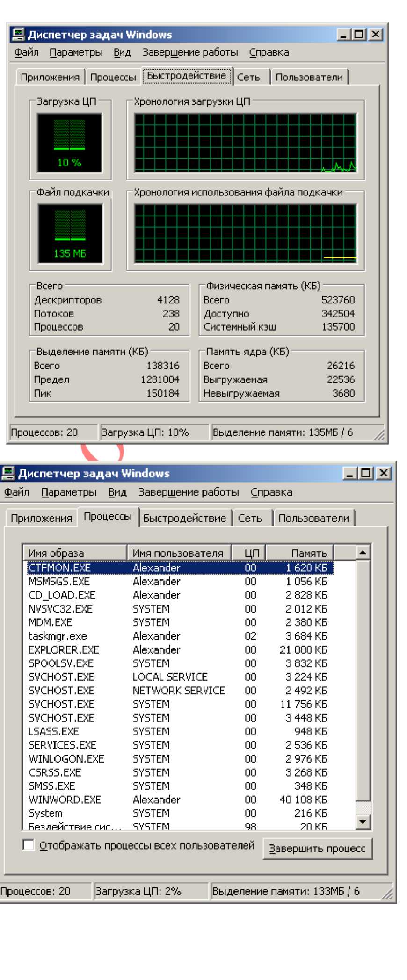Click Завершить процесс button
Screen dimensions: 407x980
317,849
